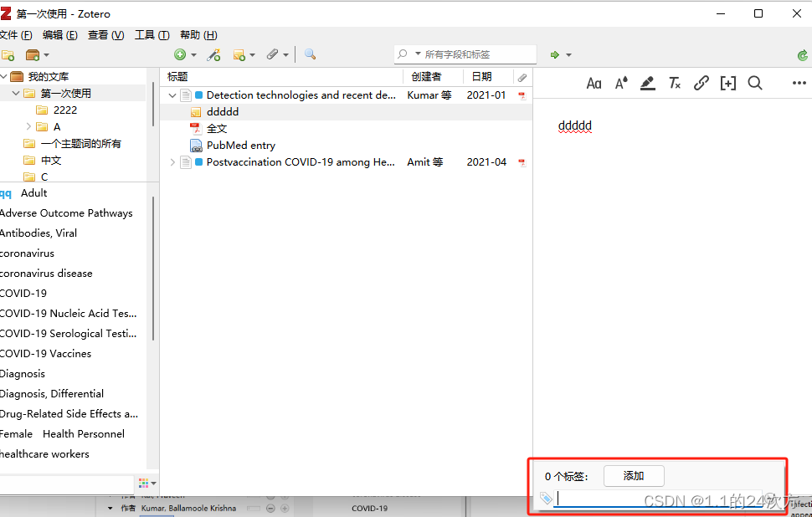Open the 工具 (T) menu

[x=152, y=34]
